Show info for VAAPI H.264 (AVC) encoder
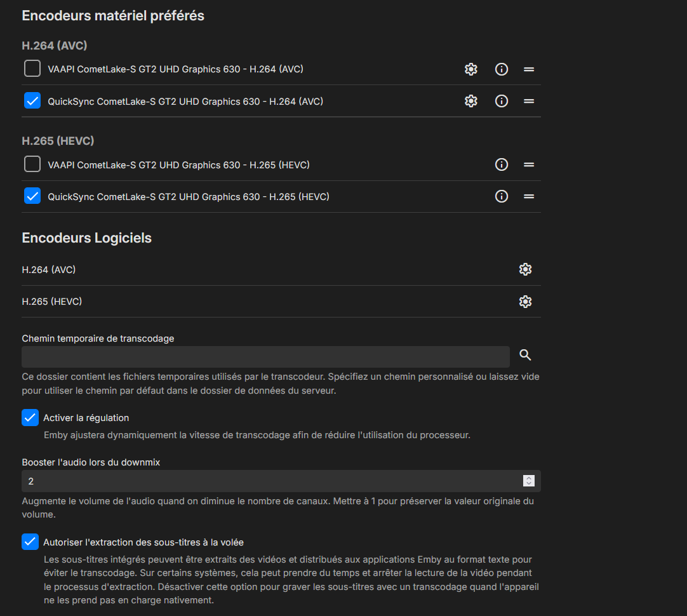Screen dimensions: 687x616 point(502,69)
